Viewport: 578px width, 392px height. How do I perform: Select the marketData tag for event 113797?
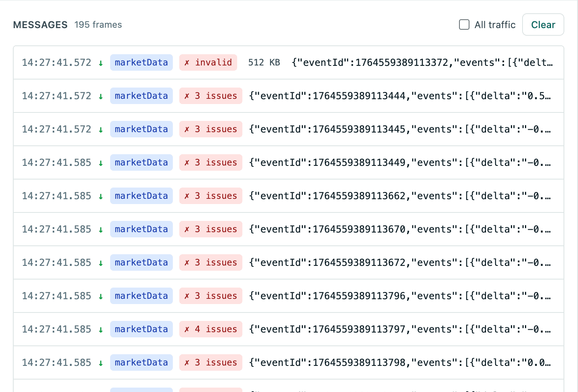click(x=141, y=329)
